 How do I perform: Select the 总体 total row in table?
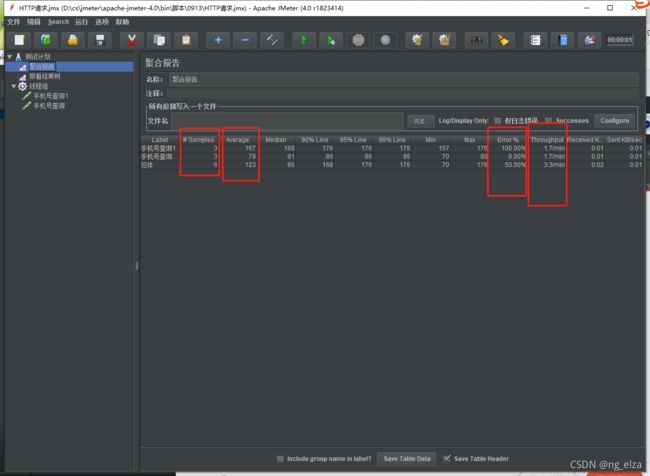[392, 165]
